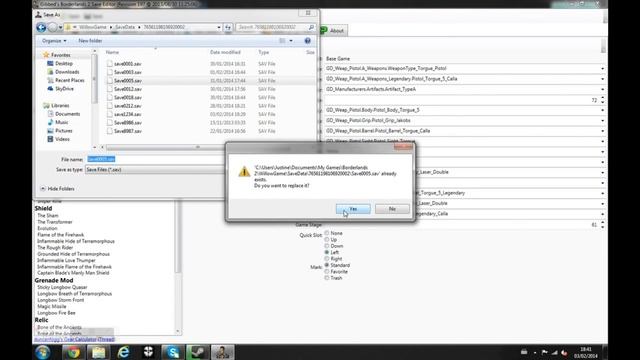
Task: Click the warning icon in the replace dialog
Action: 244,171
